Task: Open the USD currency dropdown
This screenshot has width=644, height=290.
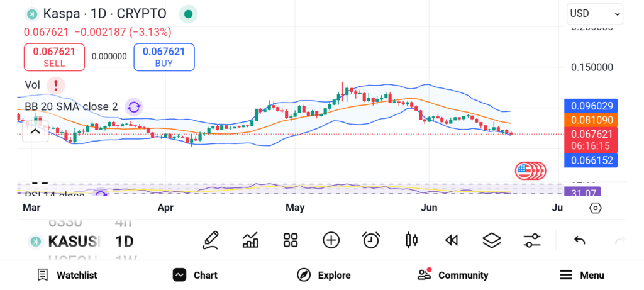Action: 595,14
